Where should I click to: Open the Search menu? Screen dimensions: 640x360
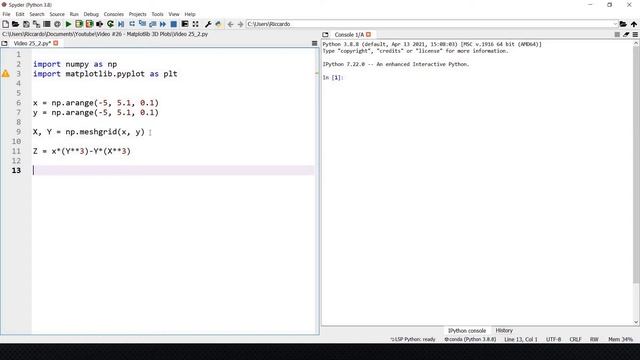pyautogui.click(x=37, y=14)
